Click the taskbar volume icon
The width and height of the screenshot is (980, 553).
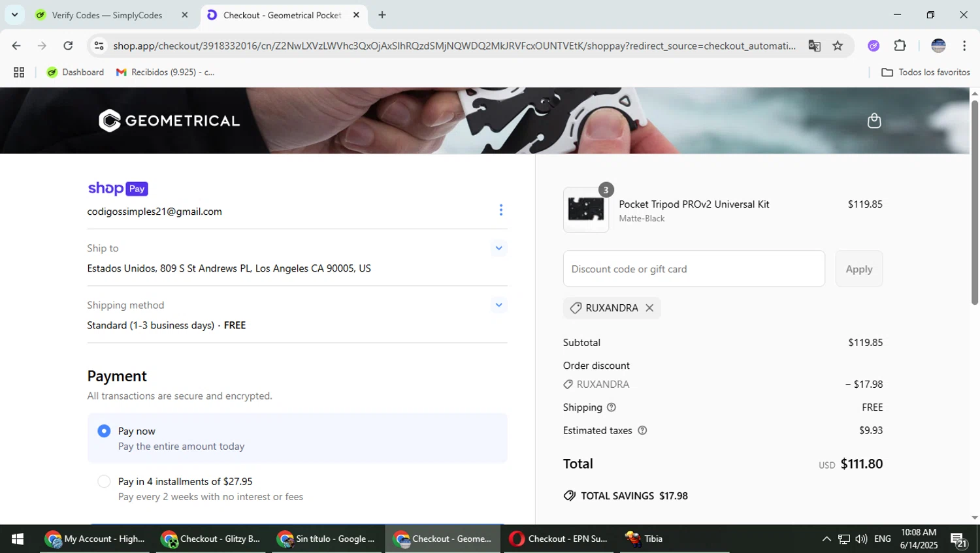pyautogui.click(x=861, y=539)
